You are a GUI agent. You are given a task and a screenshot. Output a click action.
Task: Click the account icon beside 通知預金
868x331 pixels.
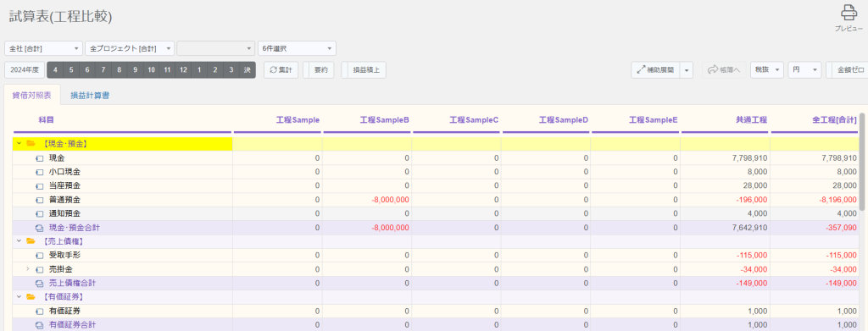(39, 214)
